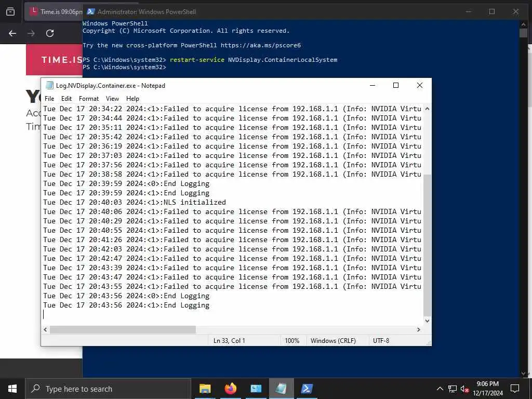The height and width of the screenshot is (399, 532).
Task: Click the 20:43:56 <1>:End Logging line
Action: (x=126, y=305)
